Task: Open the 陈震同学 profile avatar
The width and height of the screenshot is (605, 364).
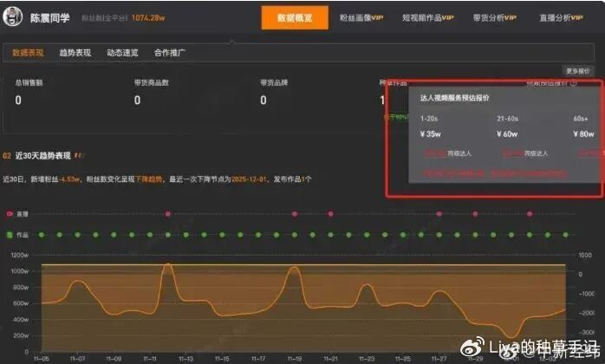Action: pyautogui.click(x=12, y=17)
